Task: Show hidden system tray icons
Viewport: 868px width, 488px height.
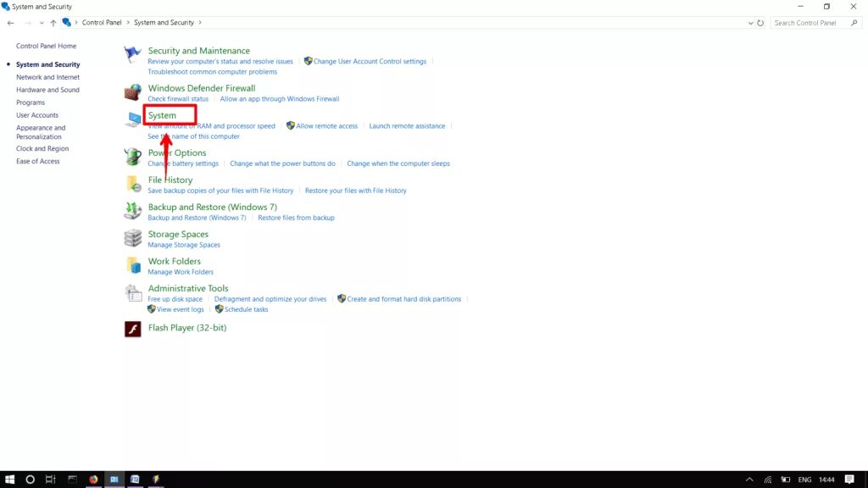Action: pos(749,480)
